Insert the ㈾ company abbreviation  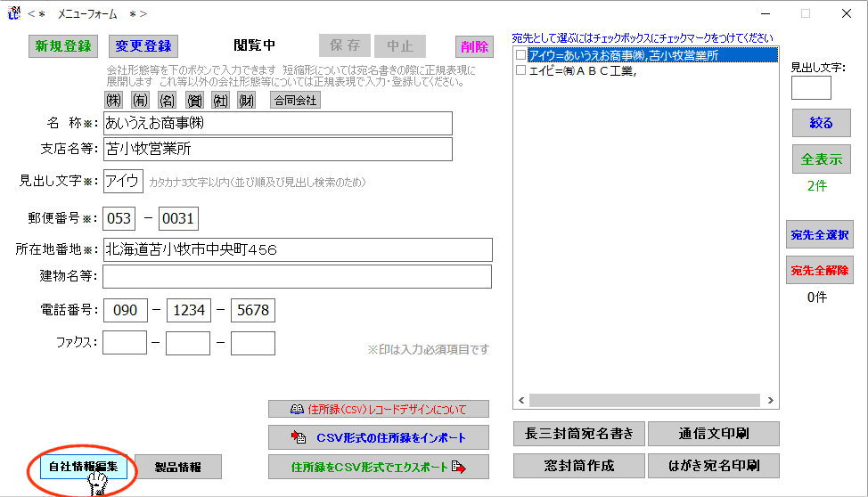pos(193,100)
